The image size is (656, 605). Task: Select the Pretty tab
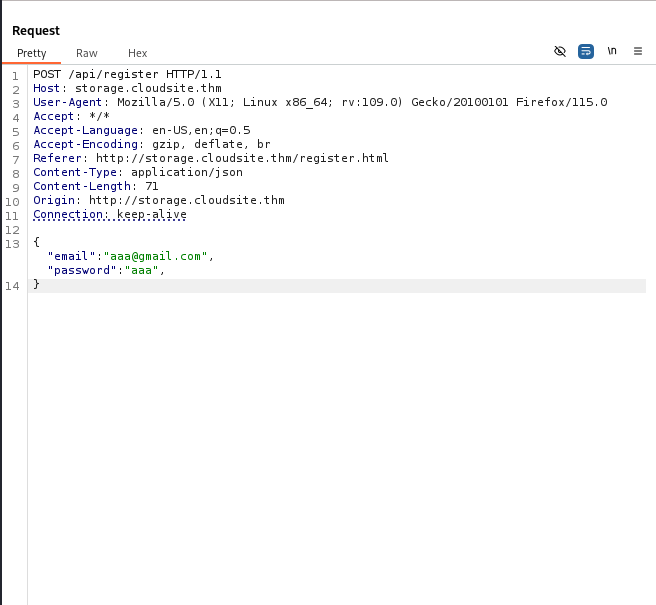click(32, 53)
